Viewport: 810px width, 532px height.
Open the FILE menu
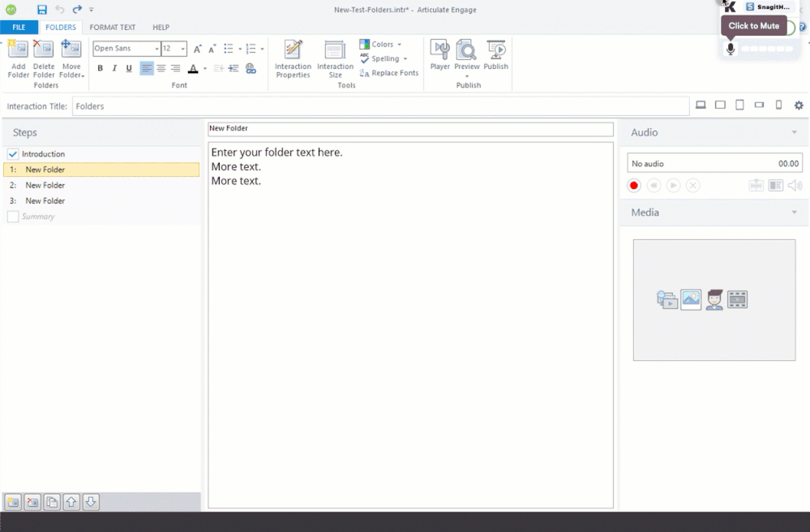tap(19, 28)
